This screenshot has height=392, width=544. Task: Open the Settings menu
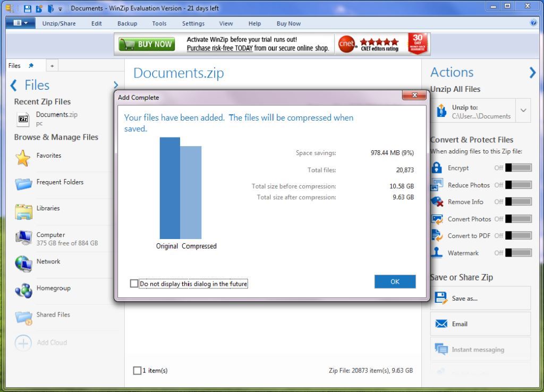tap(193, 23)
